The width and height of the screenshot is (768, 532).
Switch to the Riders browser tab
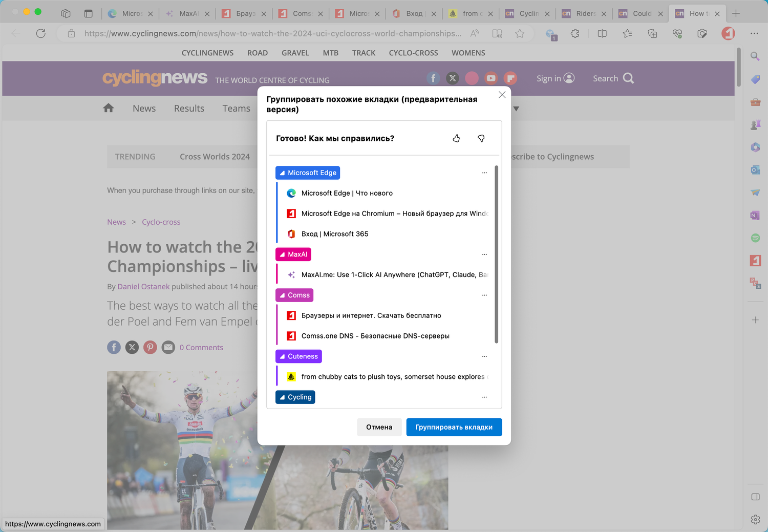click(583, 13)
